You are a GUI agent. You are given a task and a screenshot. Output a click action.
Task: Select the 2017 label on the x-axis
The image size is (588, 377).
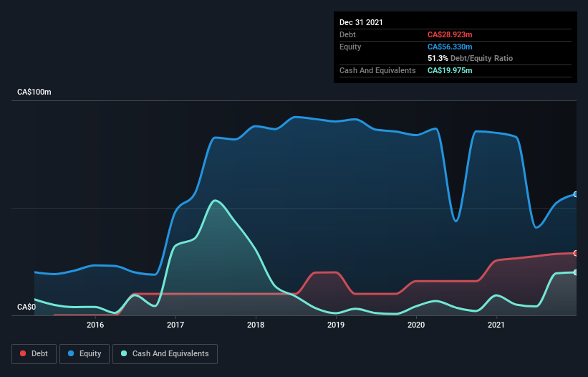pos(175,325)
